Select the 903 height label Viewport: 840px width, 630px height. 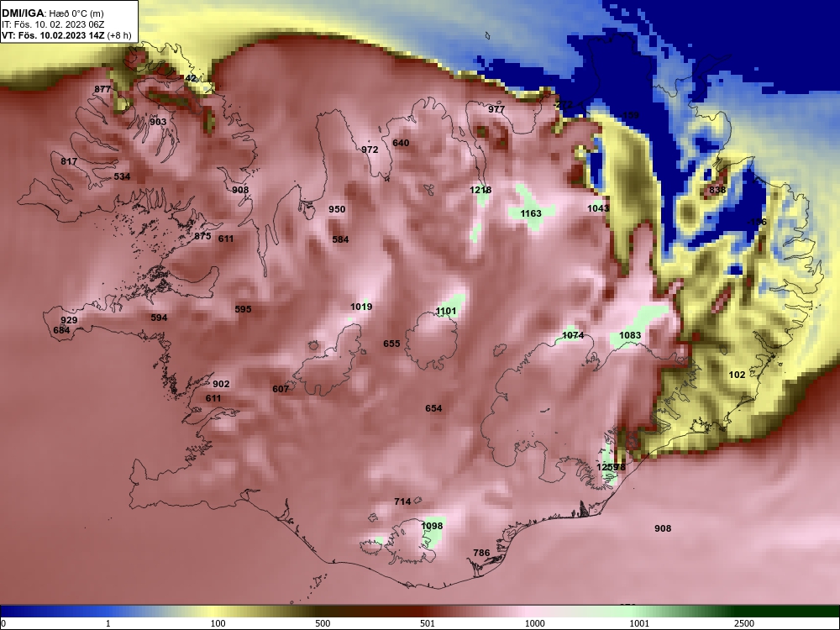[158, 122]
